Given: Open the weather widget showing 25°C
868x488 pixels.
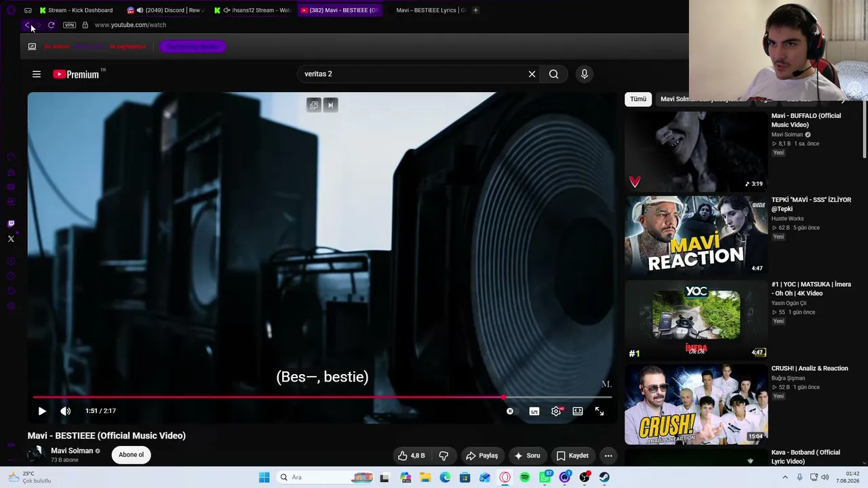Looking at the screenshot, I should pos(29,477).
